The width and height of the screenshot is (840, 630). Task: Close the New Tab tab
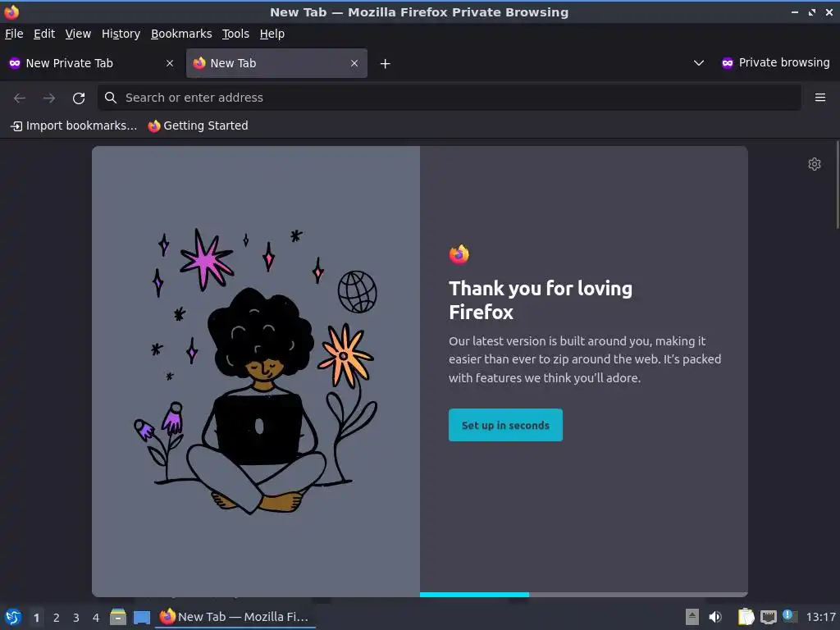[x=354, y=63]
